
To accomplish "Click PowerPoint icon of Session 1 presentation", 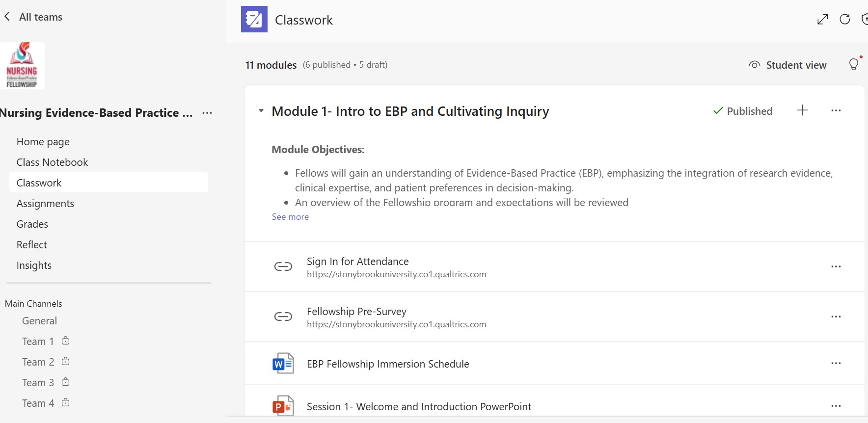I will 283,406.
